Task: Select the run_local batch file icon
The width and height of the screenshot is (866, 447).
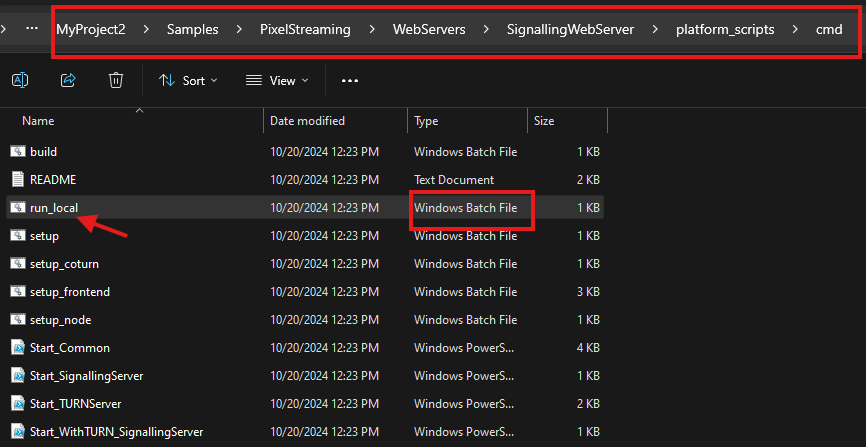Action: coord(17,208)
